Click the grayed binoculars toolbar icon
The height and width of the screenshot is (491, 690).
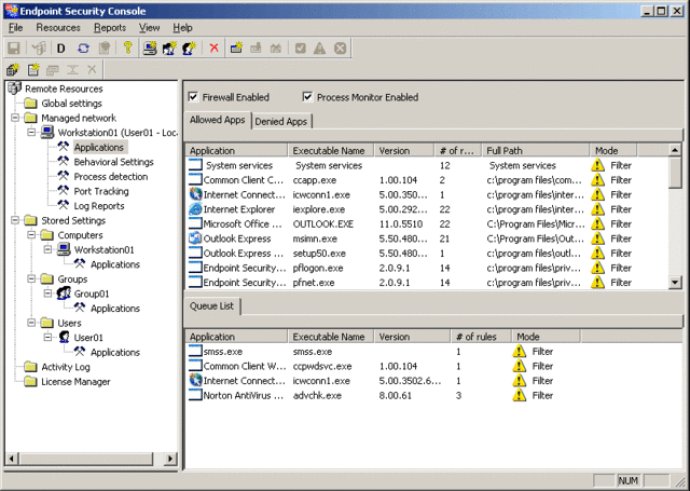[275, 48]
